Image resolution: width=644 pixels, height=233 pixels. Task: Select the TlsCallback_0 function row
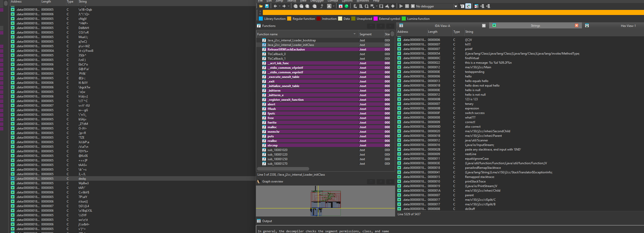tap(277, 54)
